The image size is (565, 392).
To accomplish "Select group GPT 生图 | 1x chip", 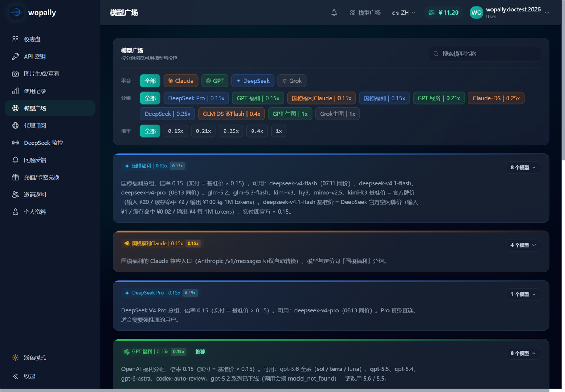I will coord(290,114).
